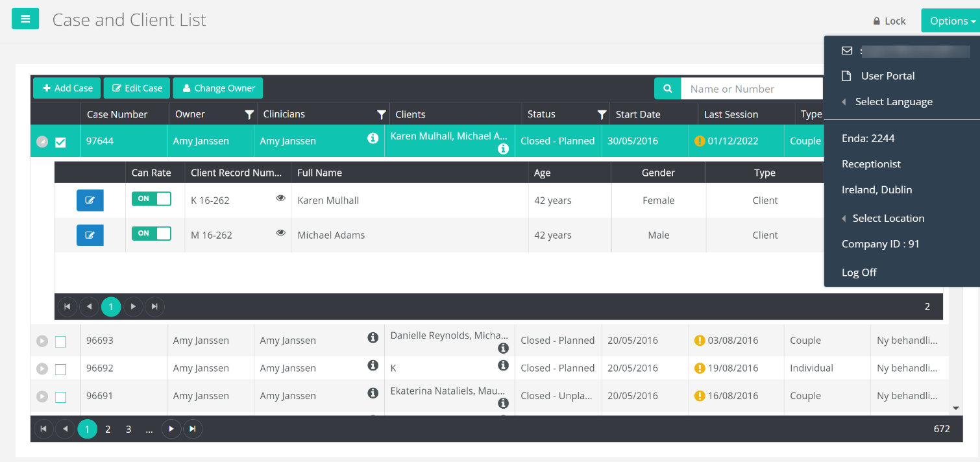Screen dimensions: 980x462
Task: Open the hamburger menu beside Case and Client List
Action: pos(25,19)
